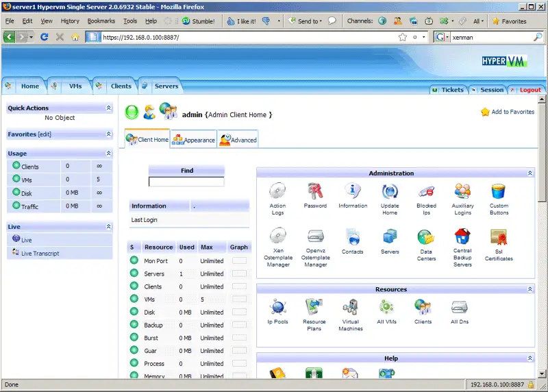This screenshot has width=548, height=392.
Task: Go to the Servers navigation tab
Action: coord(161,86)
